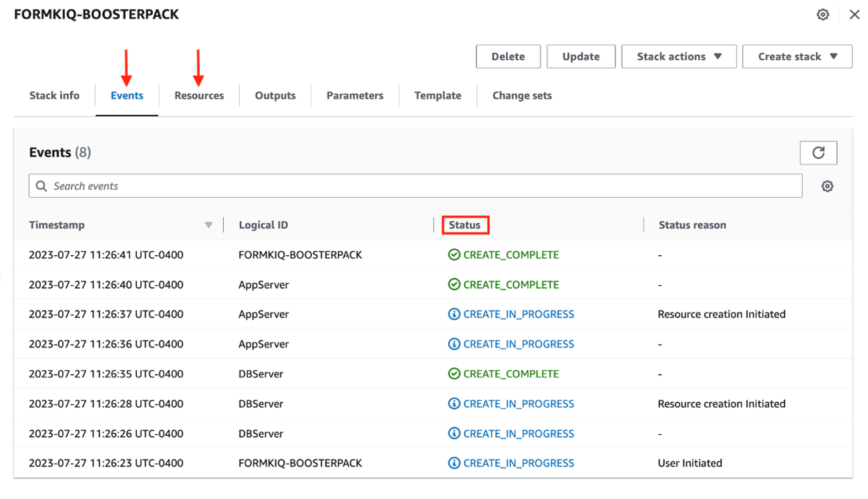The image size is (868, 499).
Task: Select the Stack info tab
Action: pyautogui.click(x=54, y=96)
